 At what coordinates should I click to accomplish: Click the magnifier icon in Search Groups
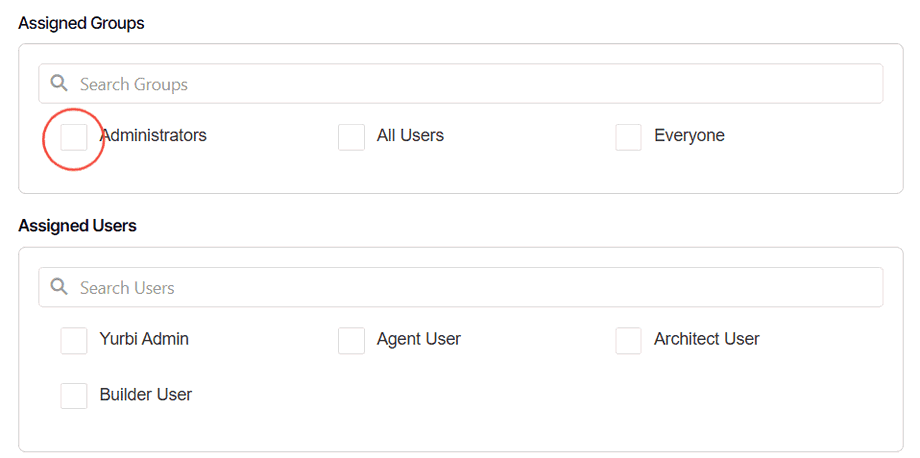point(59,84)
